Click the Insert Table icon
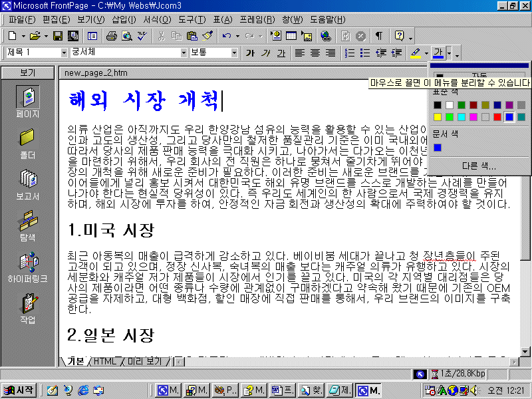 (x=291, y=36)
